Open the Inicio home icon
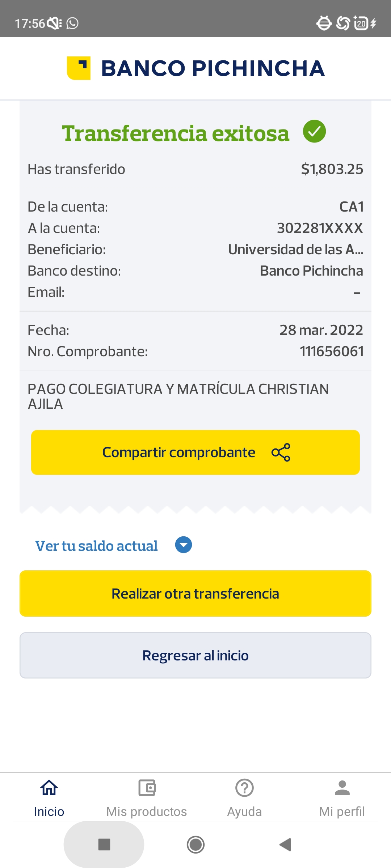Viewport: 391px width, 868px height. click(49, 788)
